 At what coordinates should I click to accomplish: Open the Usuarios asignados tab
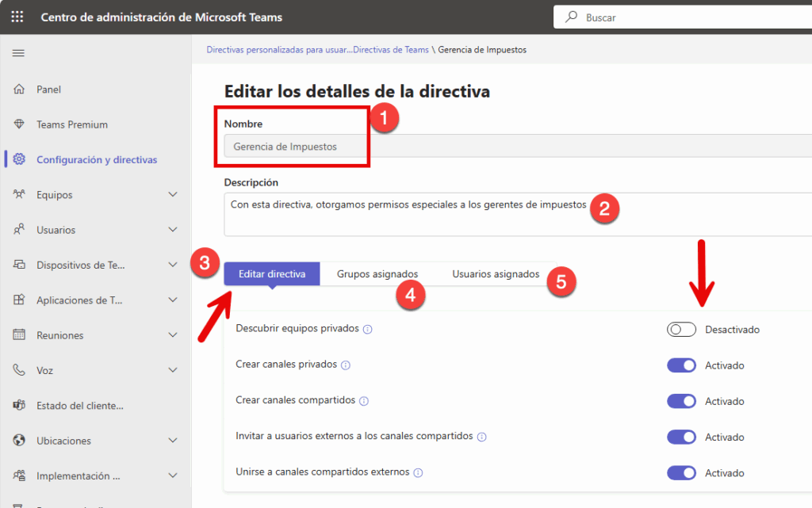click(496, 274)
